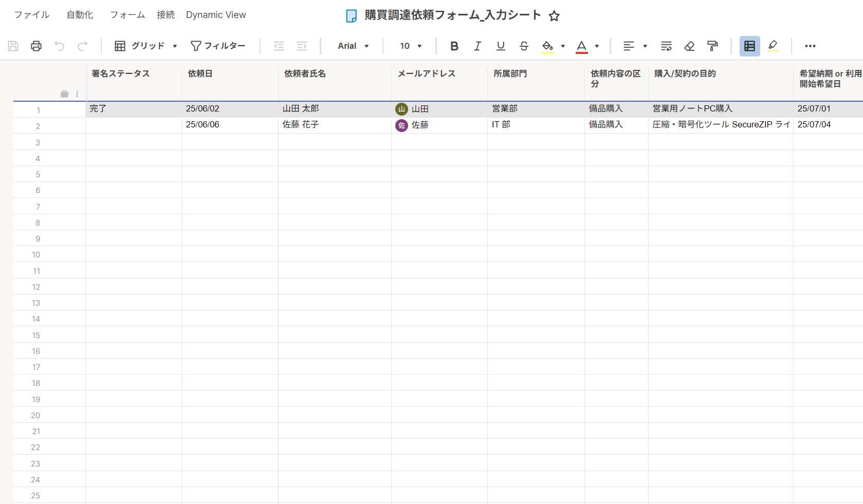This screenshot has width=863, height=504.
Task: Toggle underline formatting
Action: pos(501,46)
